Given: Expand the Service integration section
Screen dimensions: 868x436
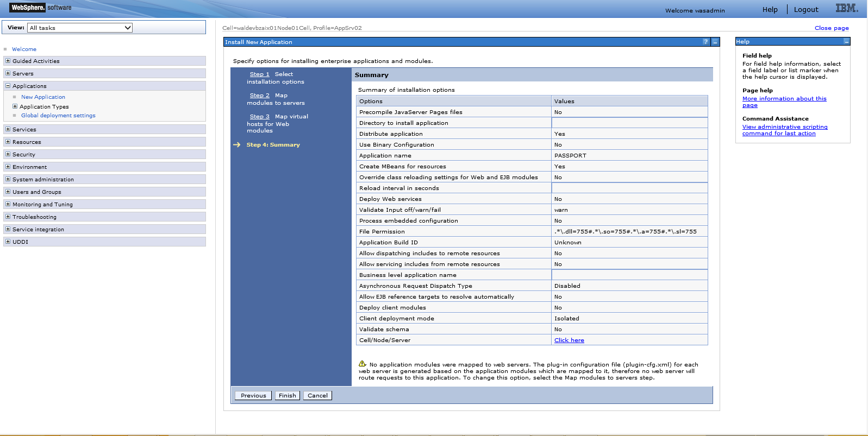Looking at the screenshot, I should tap(8, 229).
